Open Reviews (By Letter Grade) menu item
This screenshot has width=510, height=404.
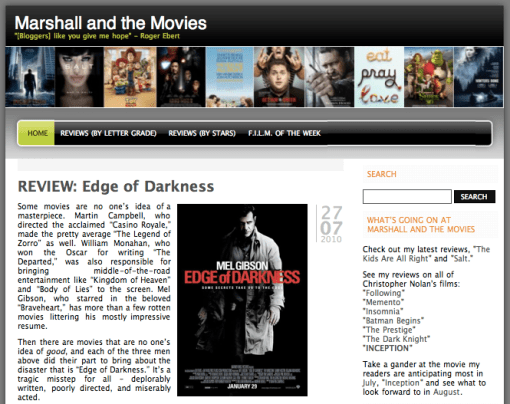(x=108, y=133)
